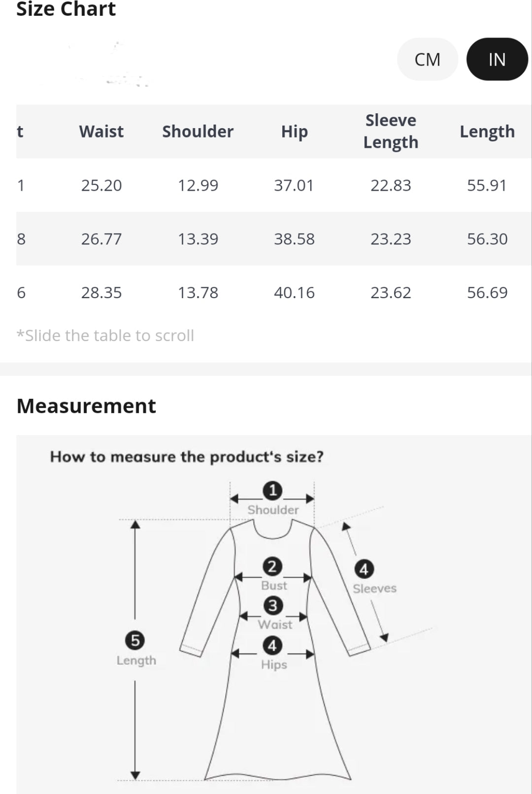Screen dimensions: 532x794
Task: Click the hip value 38.58
Action: coord(294,239)
